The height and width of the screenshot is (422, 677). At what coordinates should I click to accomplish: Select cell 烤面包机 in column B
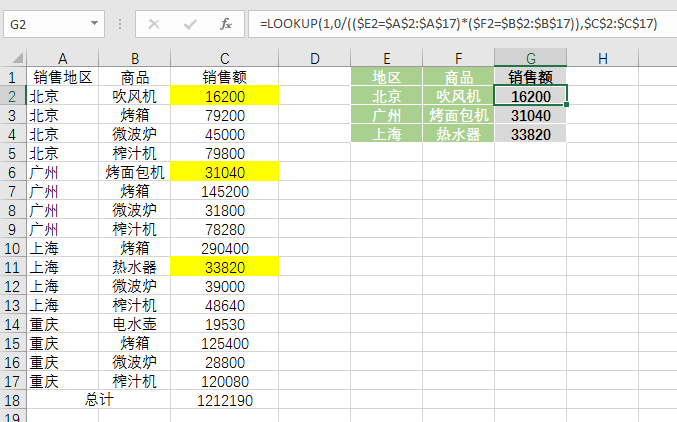[x=135, y=172]
